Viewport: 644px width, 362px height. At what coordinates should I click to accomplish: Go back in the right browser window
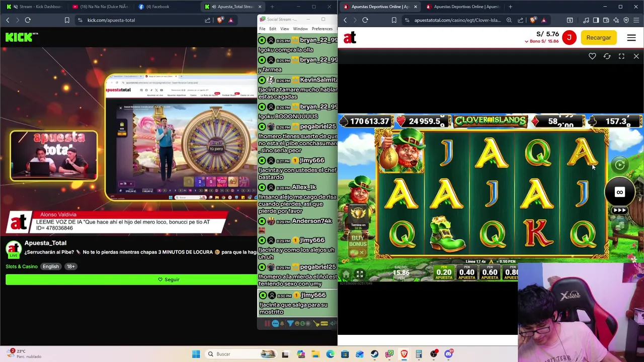(345, 20)
